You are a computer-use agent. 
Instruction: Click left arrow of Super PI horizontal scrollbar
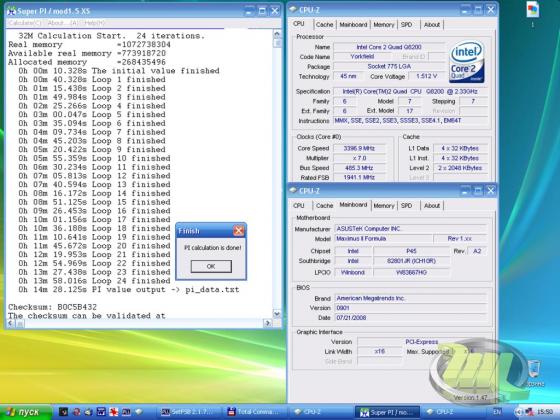pos(11,323)
